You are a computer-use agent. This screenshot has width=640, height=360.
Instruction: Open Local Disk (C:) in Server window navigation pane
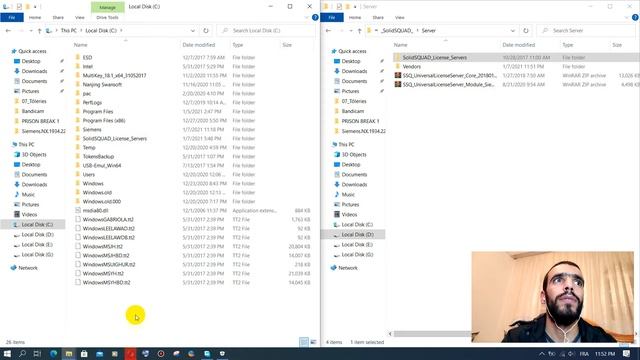pyautogui.click(x=357, y=224)
